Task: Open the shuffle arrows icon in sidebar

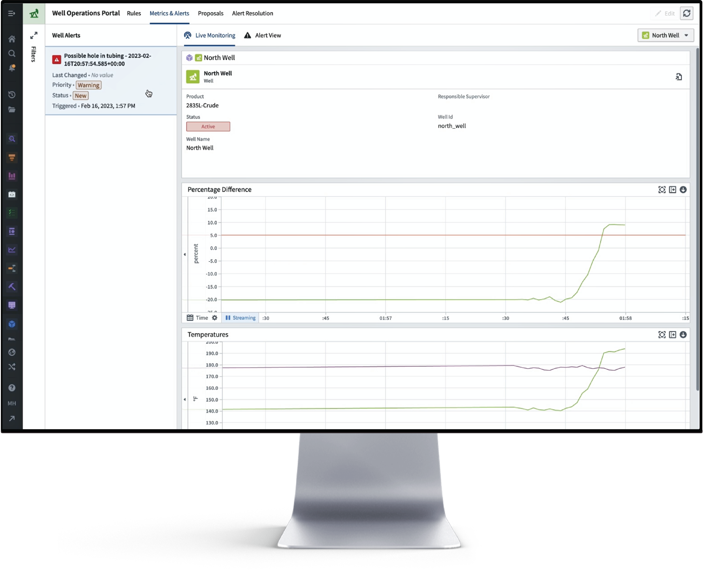Action: (12, 367)
